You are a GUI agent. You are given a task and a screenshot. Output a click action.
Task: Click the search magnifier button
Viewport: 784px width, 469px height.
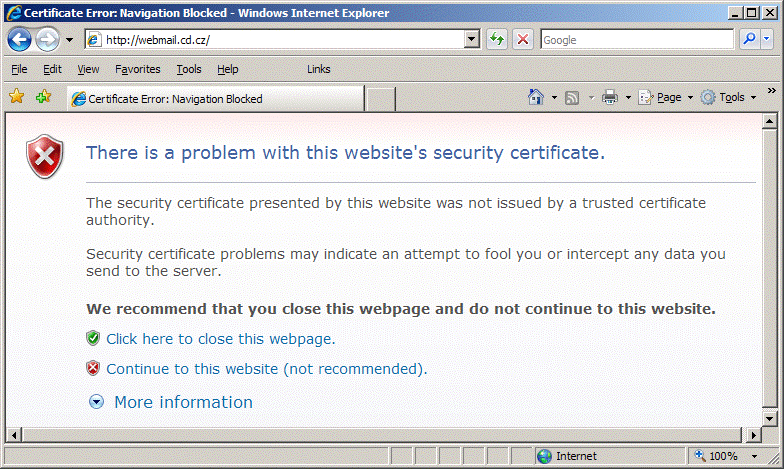(750, 40)
